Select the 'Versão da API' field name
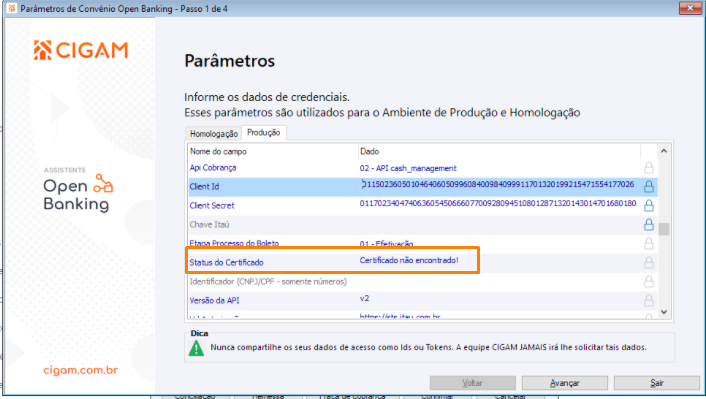The image size is (706, 399). 214,300
